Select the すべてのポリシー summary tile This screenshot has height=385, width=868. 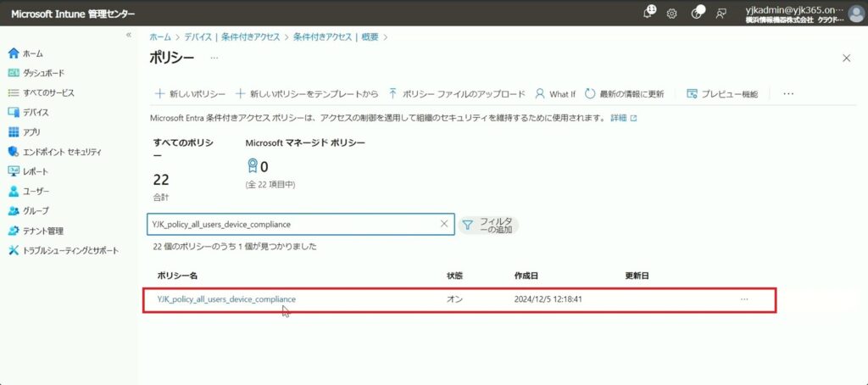183,171
